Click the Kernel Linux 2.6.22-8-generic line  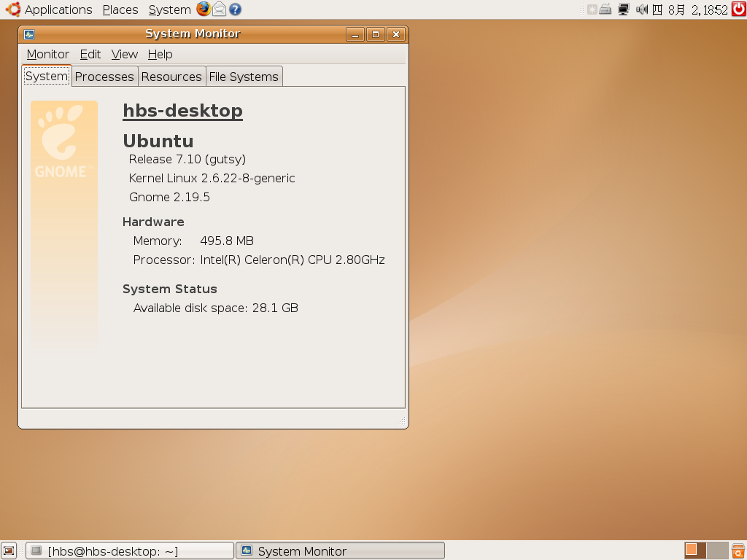click(212, 178)
